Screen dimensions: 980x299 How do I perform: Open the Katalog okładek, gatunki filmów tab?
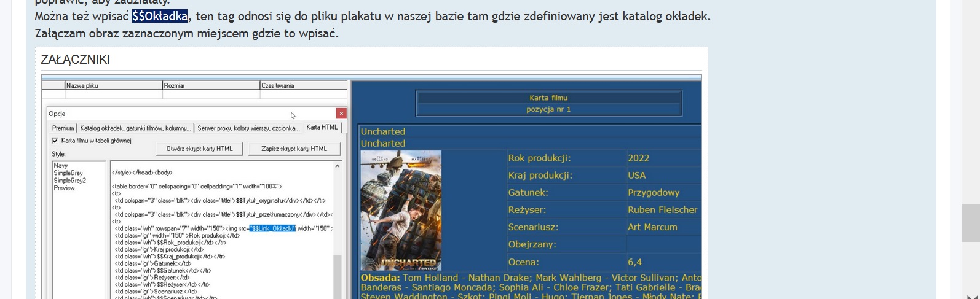[135, 128]
